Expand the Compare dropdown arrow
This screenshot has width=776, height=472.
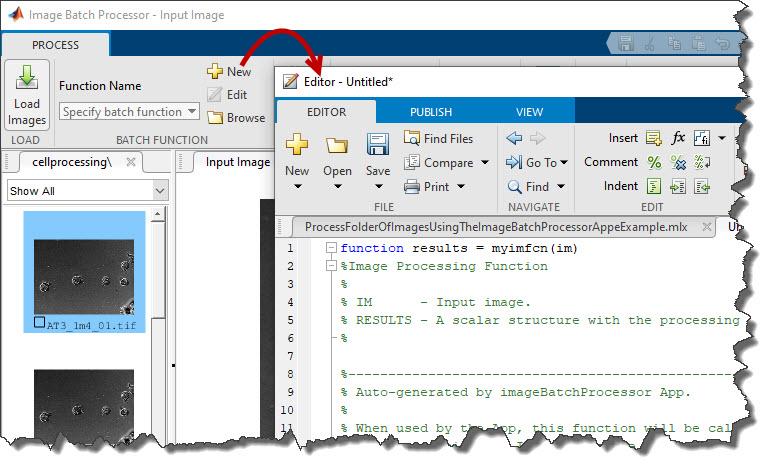(485, 162)
